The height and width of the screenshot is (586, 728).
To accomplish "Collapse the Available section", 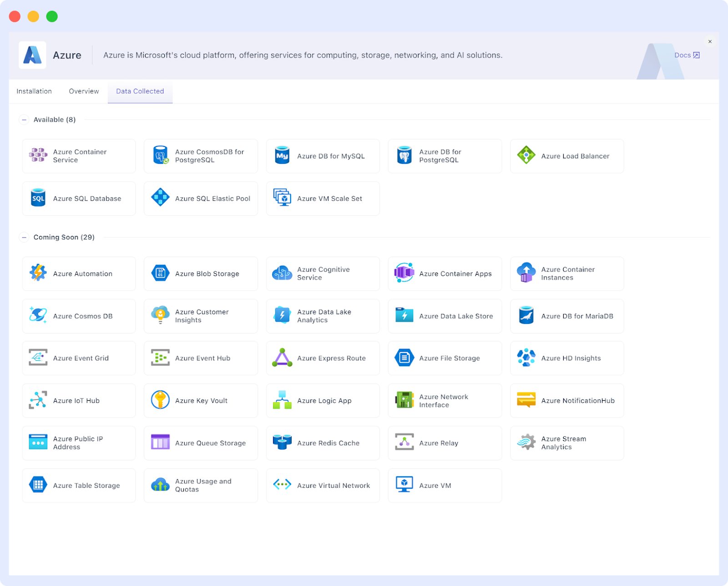I will click(x=24, y=119).
